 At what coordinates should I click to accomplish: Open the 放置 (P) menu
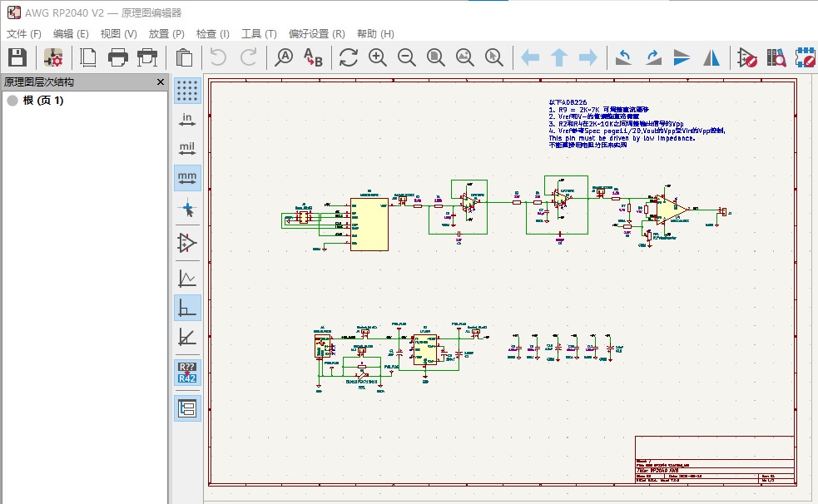pyautogui.click(x=166, y=34)
